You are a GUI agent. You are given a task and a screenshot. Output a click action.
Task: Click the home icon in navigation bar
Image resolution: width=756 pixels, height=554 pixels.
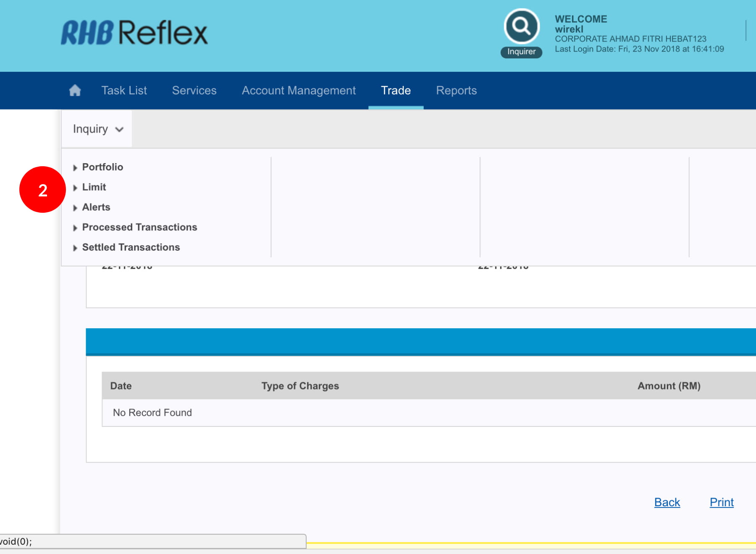(75, 90)
